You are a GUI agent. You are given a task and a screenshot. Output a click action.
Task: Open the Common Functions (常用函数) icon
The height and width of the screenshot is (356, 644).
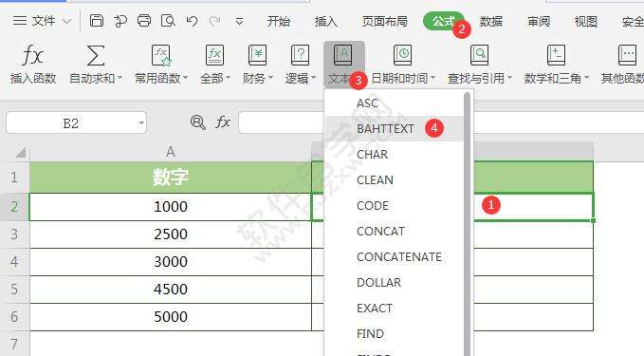[161, 55]
